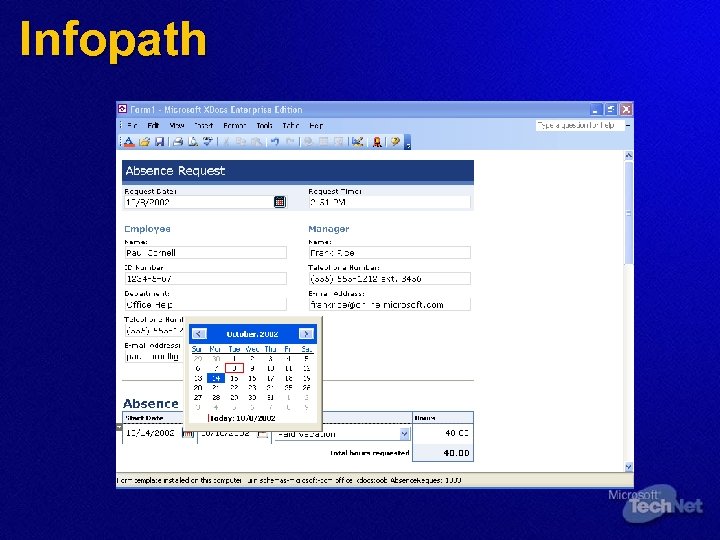Select day 22 in October calendar

tap(234, 388)
